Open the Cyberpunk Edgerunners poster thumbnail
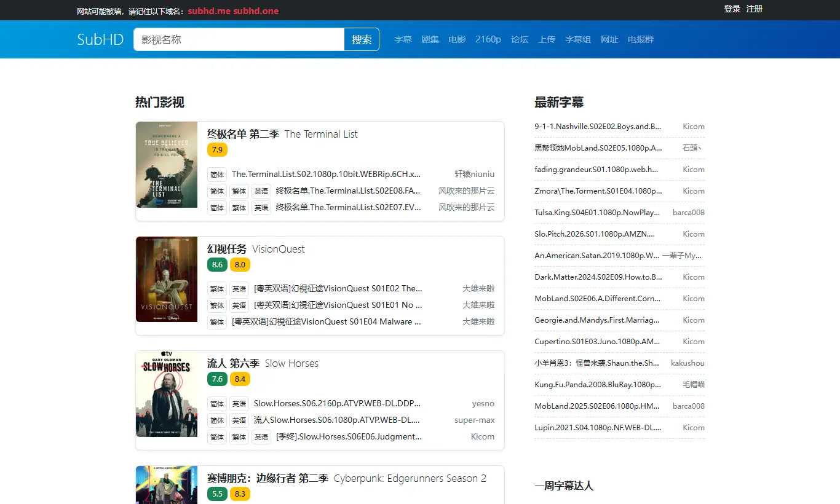 click(x=167, y=485)
